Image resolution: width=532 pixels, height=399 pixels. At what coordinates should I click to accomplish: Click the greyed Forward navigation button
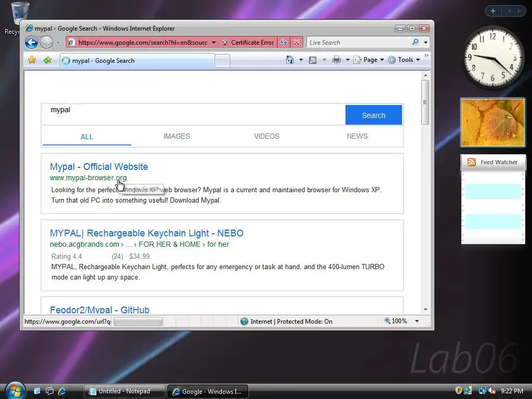click(x=46, y=43)
